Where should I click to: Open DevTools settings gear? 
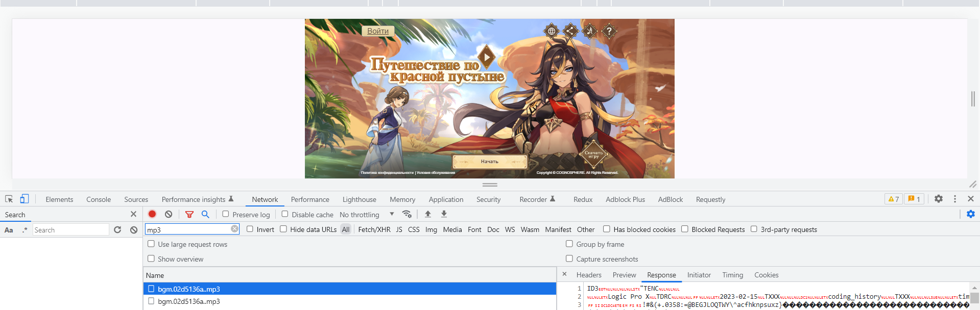point(939,199)
